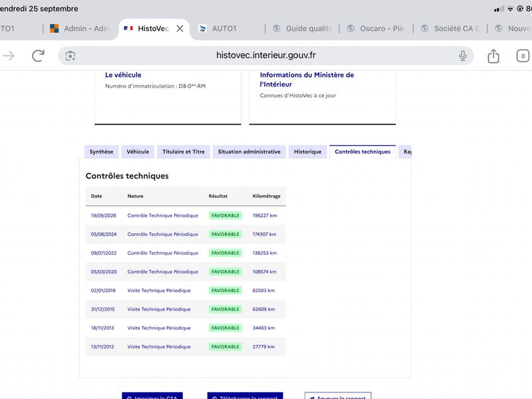532x399 pixels.
Task: Click the Le véhicule card
Action: [168, 97]
